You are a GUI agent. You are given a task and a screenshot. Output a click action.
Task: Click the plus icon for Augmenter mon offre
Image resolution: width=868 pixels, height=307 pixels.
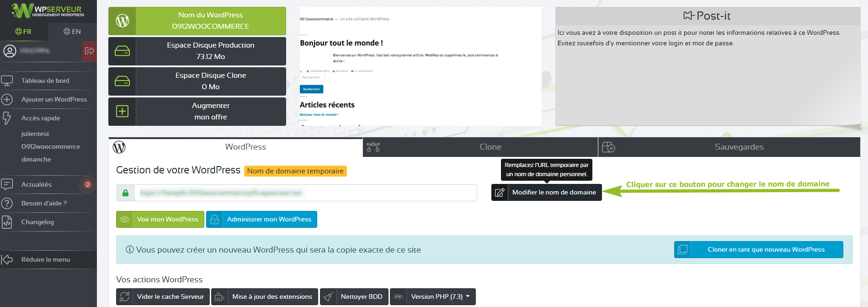(122, 111)
